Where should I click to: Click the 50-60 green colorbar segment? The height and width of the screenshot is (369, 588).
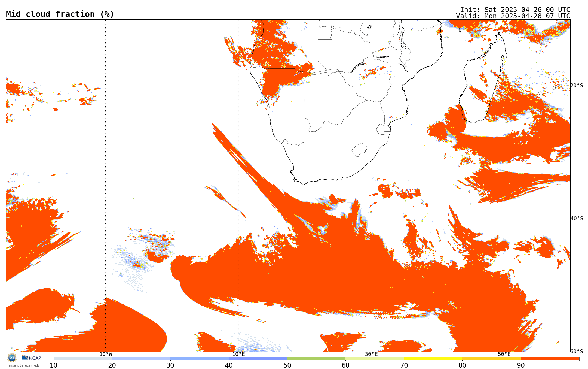(316, 359)
